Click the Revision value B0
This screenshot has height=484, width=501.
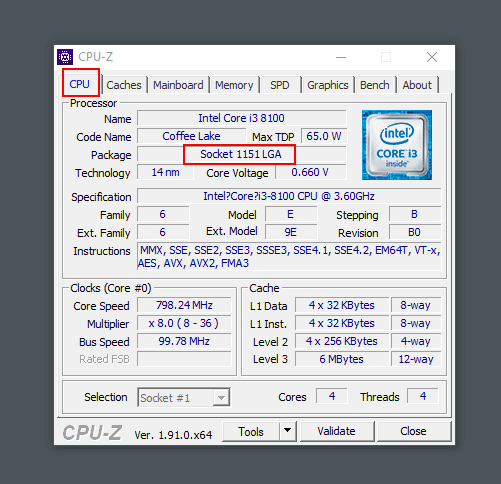[415, 232]
